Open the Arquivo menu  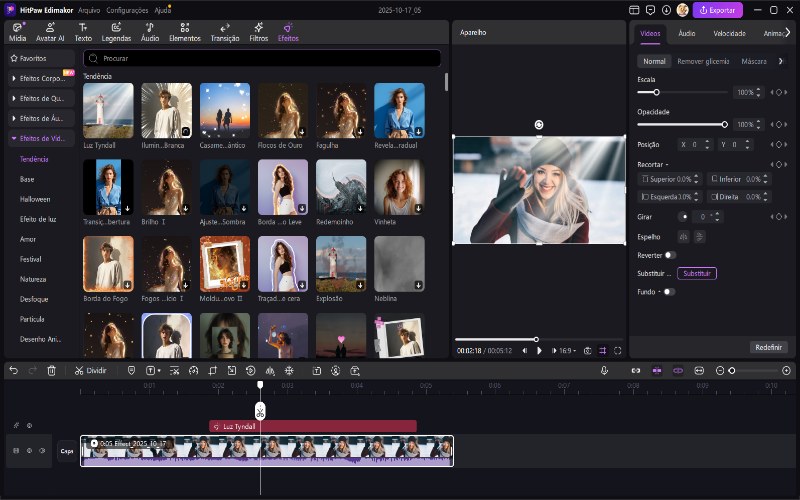click(89, 10)
